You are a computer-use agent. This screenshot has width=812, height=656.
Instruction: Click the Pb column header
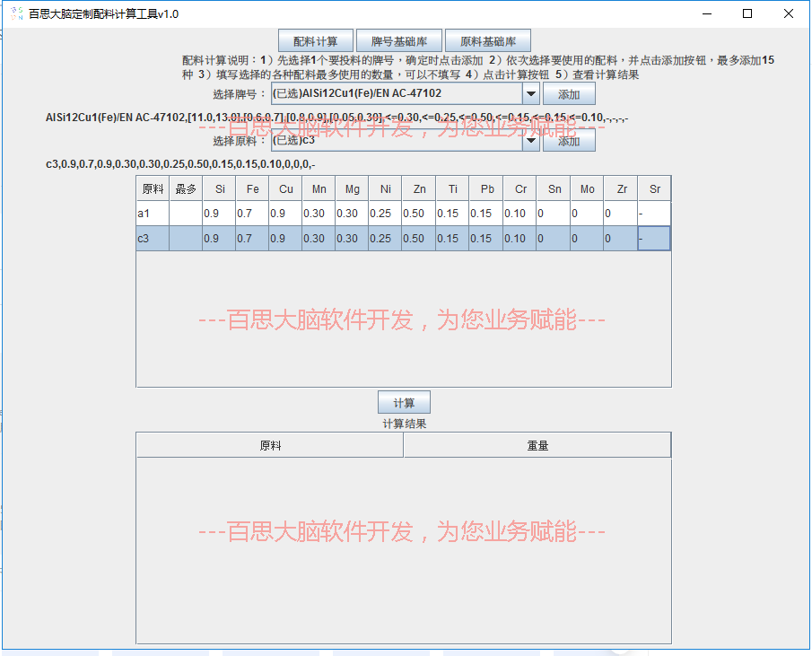pyautogui.click(x=485, y=188)
